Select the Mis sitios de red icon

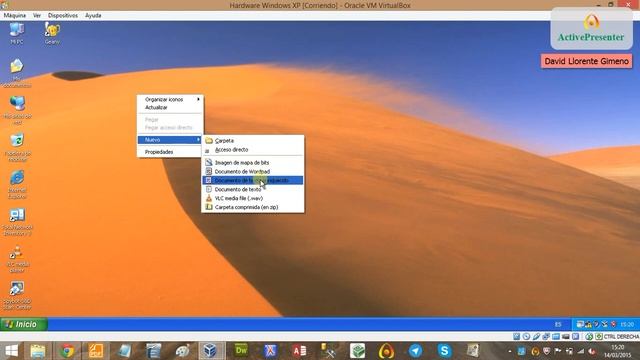(x=17, y=110)
